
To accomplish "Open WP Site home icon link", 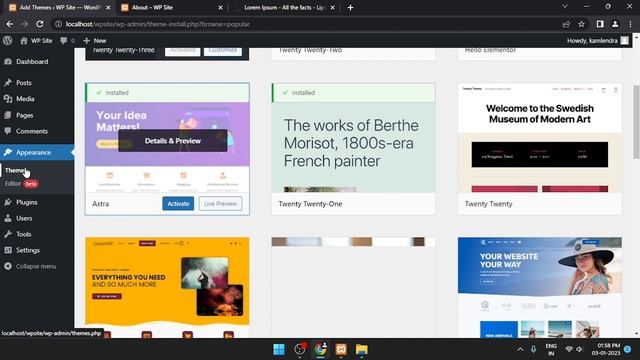I will (x=36, y=40).
